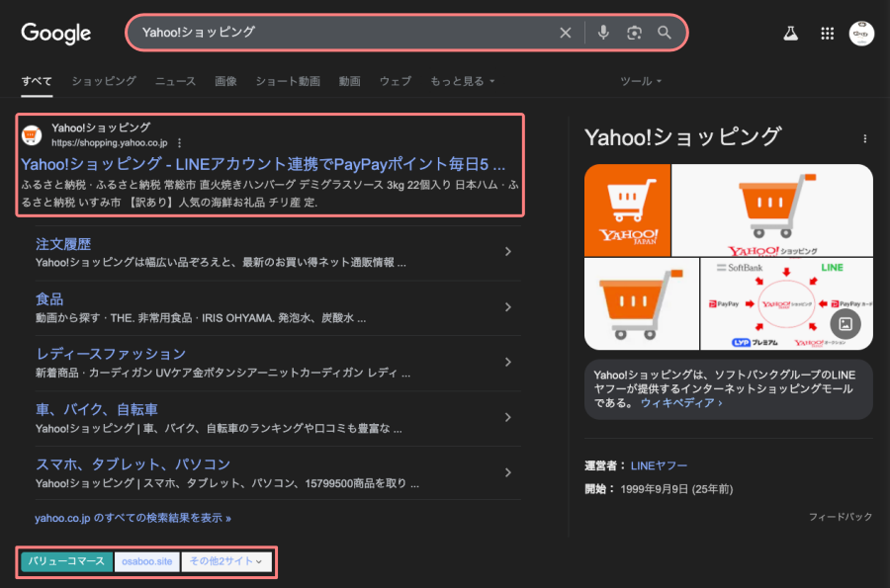This screenshot has width=890, height=588.
Task: Expand chevron on the 注文履歴 row
Action: click(x=508, y=251)
